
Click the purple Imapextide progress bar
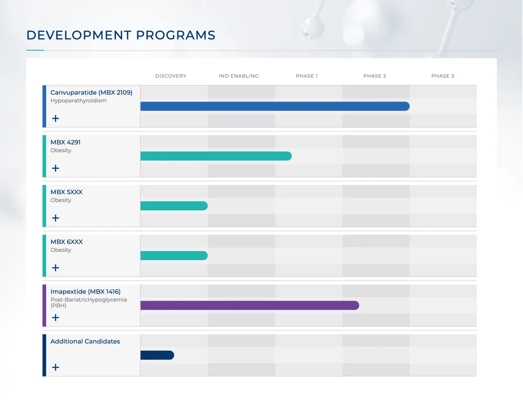pos(250,305)
